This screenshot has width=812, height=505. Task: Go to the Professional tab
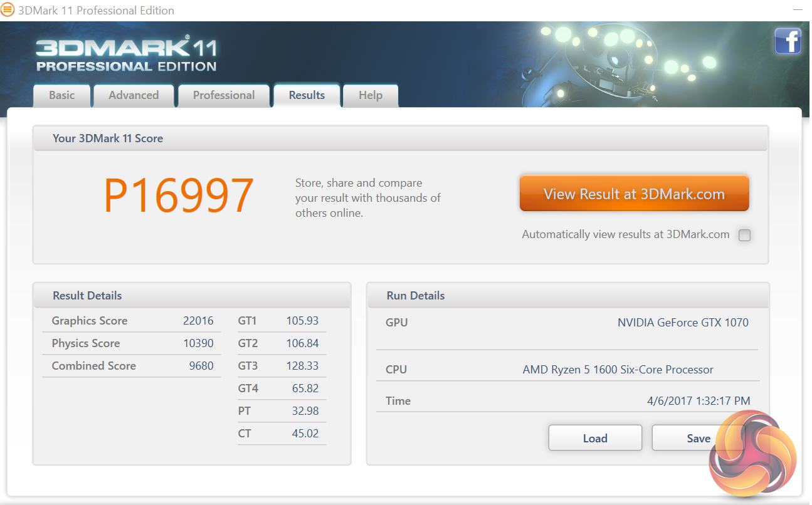pos(224,95)
